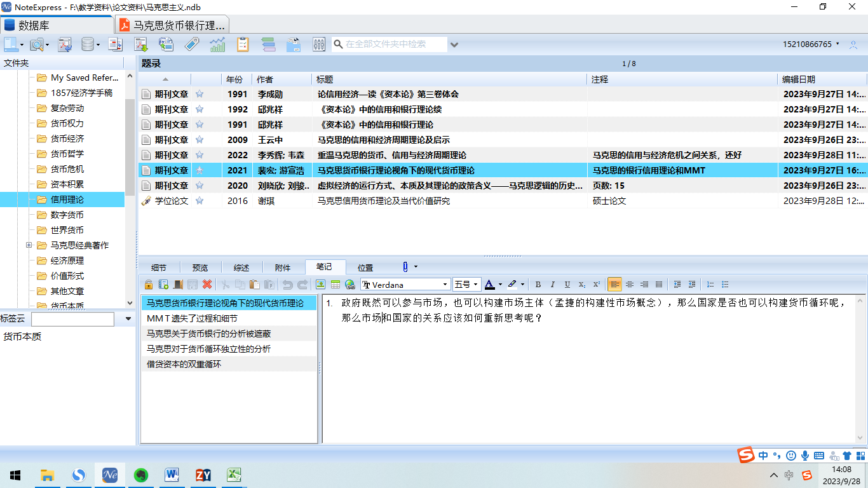
Task: Toggle italic formatting button
Action: [553, 285]
